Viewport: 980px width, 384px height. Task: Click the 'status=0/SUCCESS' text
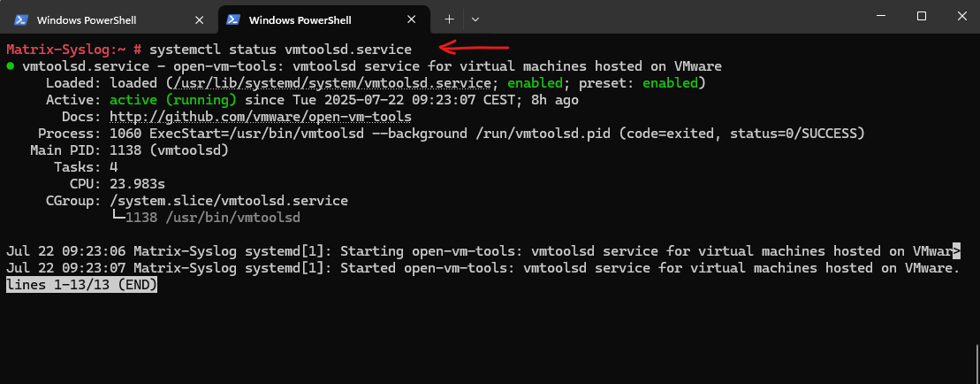point(793,134)
